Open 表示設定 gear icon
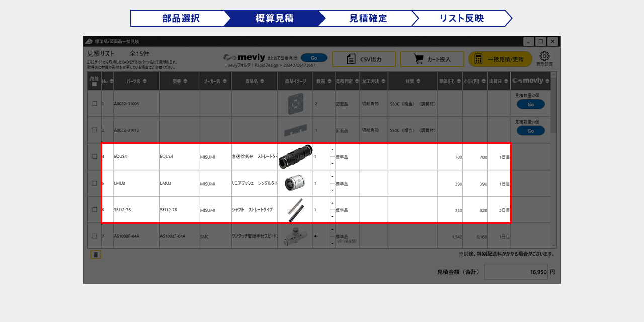The height and width of the screenshot is (322, 644). [x=544, y=57]
